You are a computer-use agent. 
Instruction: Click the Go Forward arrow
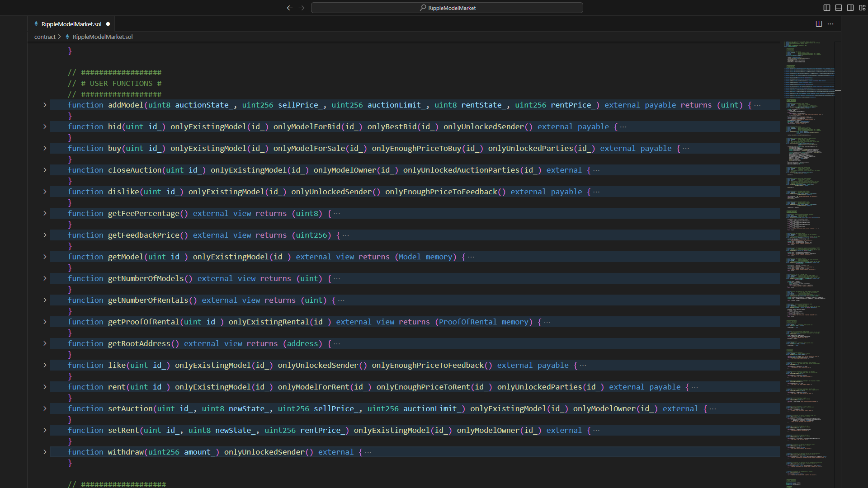pos(302,8)
